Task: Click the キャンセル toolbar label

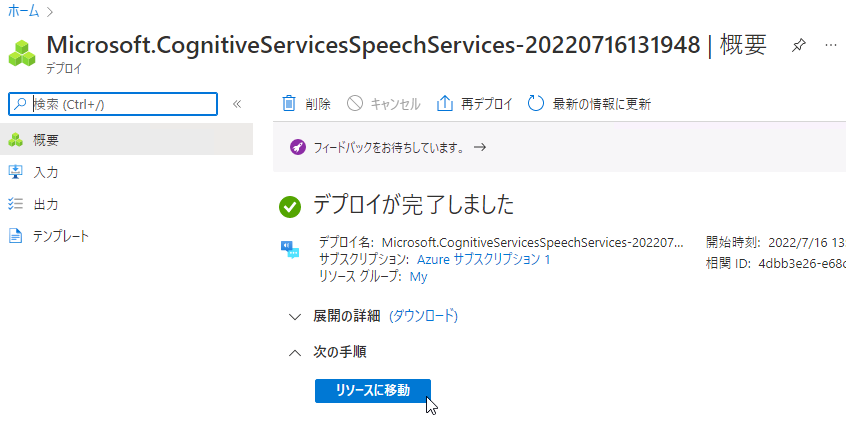Action: (x=395, y=104)
